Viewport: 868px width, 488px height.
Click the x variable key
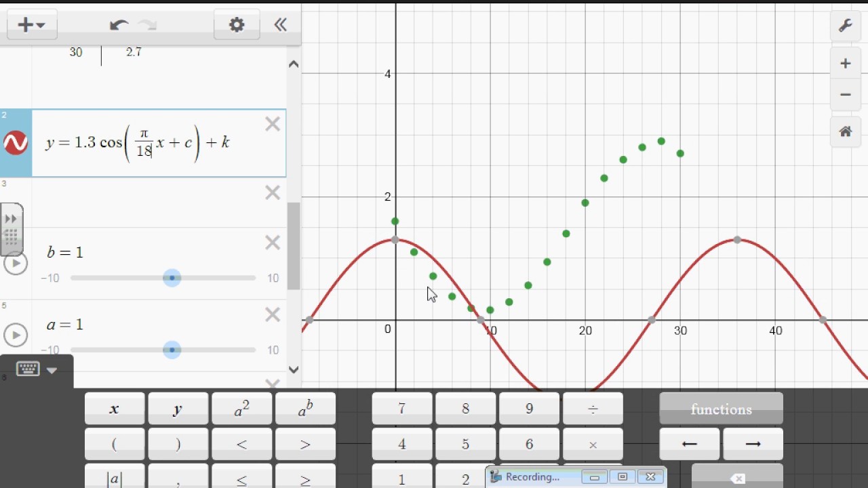pos(115,409)
